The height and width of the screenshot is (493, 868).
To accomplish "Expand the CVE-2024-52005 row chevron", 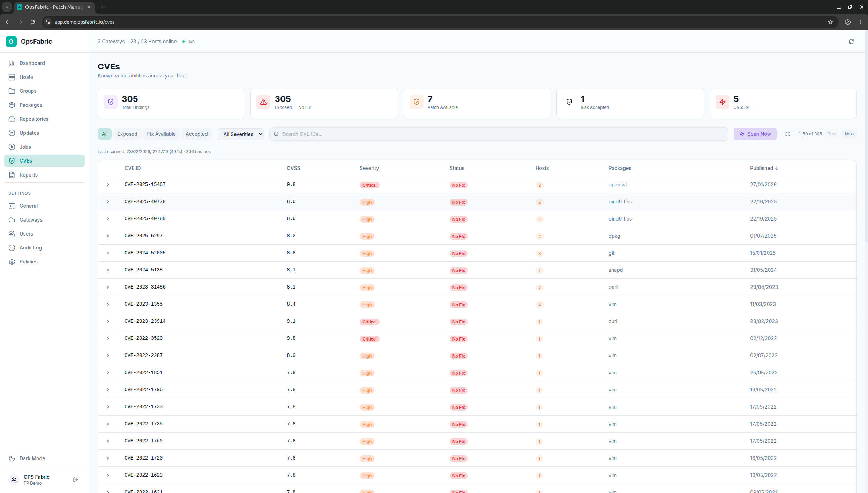I will tap(108, 253).
